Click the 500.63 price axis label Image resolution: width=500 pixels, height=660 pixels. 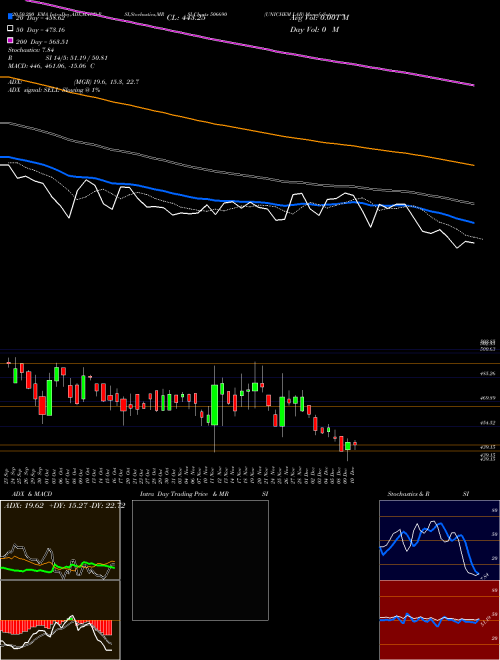tap(489, 349)
